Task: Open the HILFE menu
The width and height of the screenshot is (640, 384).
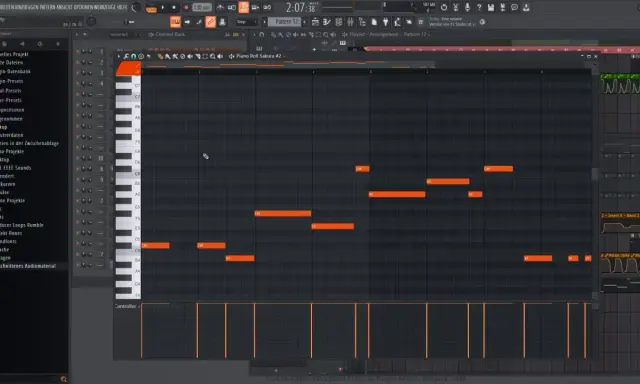Action: [x=122, y=7]
